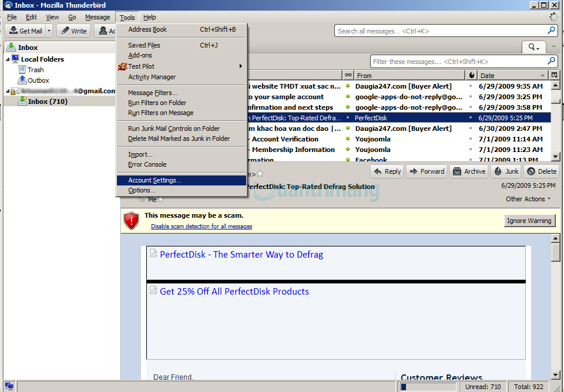Expand the Test Pilot submenu

pos(182,66)
